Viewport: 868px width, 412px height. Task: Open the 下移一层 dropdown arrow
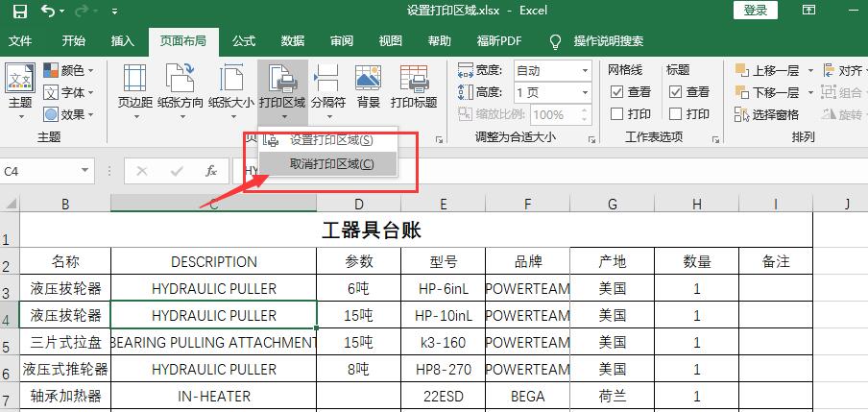pos(810,92)
